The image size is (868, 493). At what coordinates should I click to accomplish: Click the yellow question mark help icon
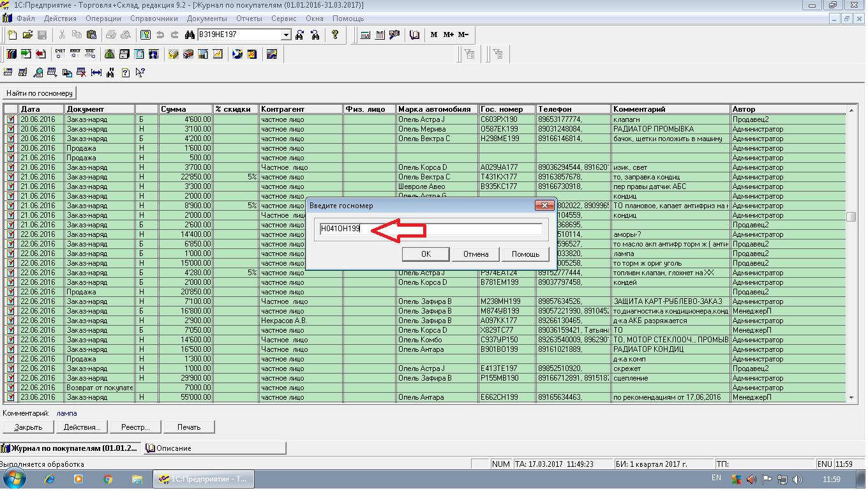pos(334,35)
